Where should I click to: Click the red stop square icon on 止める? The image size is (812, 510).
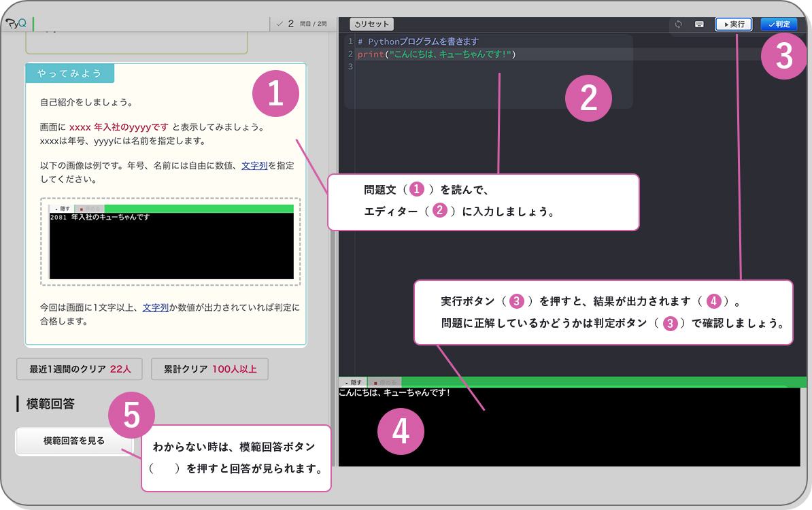tap(375, 382)
